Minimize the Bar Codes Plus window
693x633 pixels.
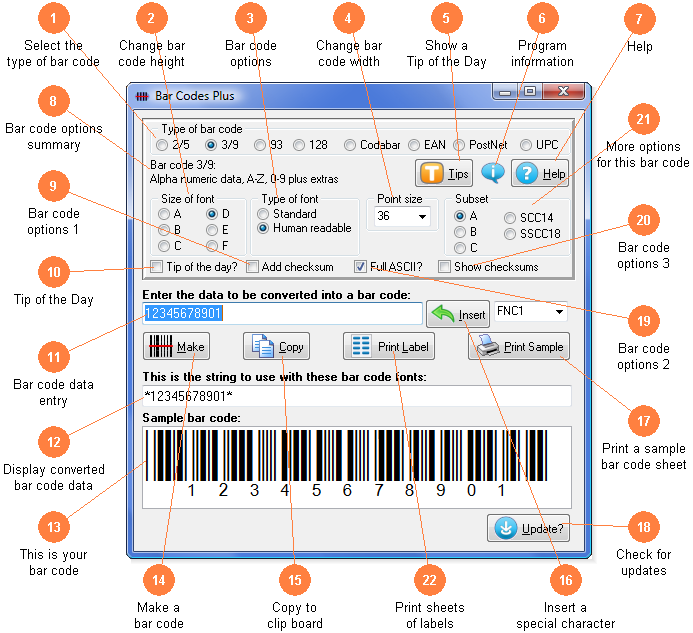pos(505,92)
